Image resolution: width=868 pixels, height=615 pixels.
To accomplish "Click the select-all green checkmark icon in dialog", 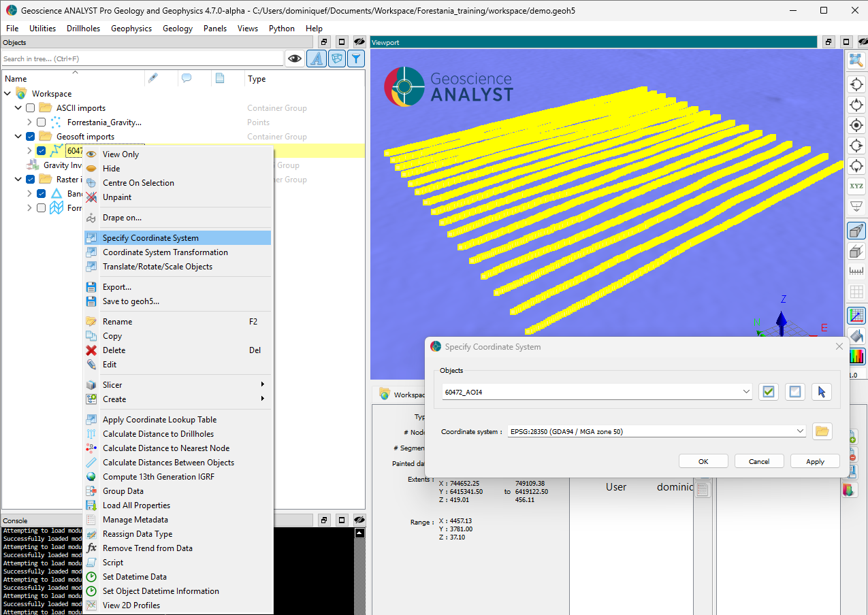I will [x=769, y=392].
